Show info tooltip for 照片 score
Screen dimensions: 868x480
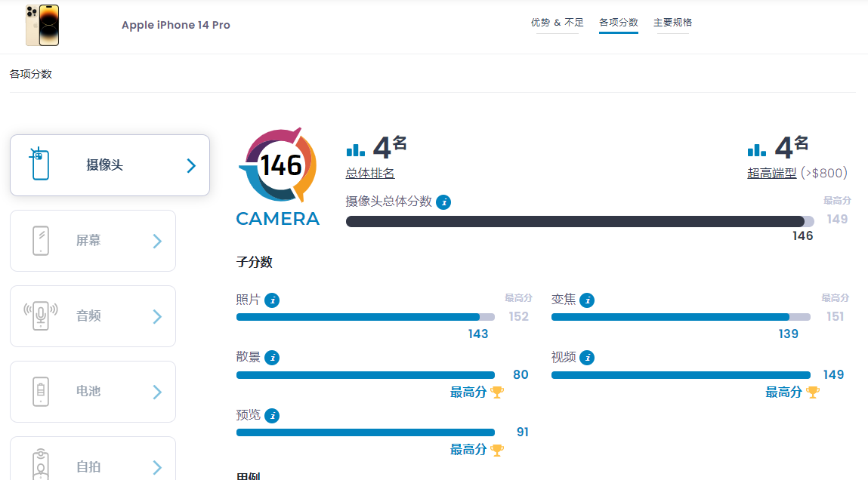pos(272,300)
